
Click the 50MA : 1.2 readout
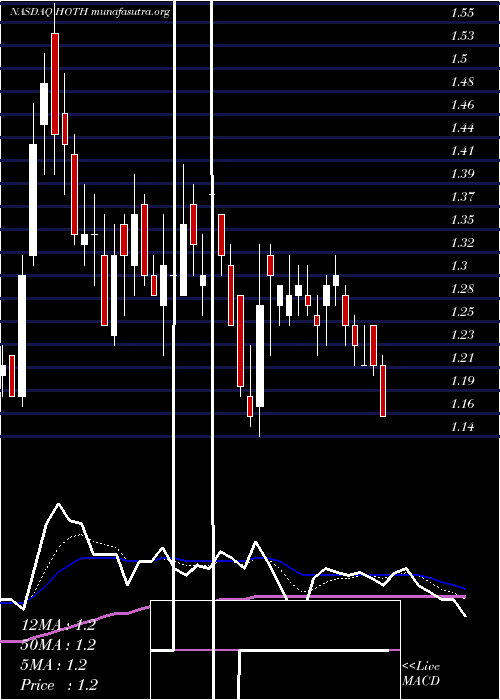(x=58, y=645)
